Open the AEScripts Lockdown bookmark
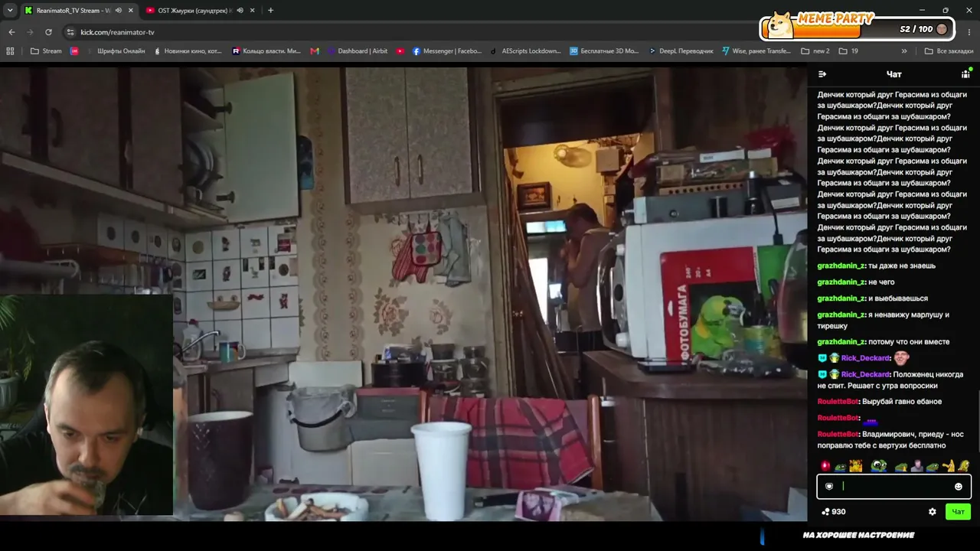980x551 pixels. [525, 51]
